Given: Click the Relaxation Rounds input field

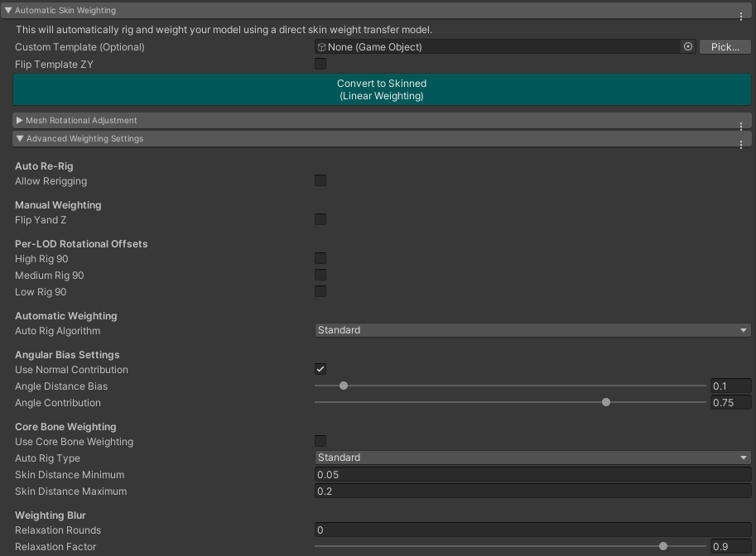Looking at the screenshot, I should pos(532,530).
